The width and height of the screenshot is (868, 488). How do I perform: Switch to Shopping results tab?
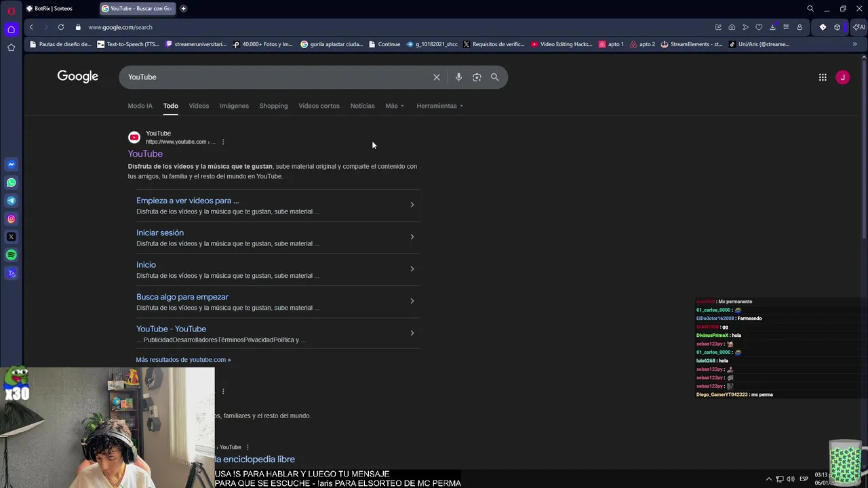point(273,106)
